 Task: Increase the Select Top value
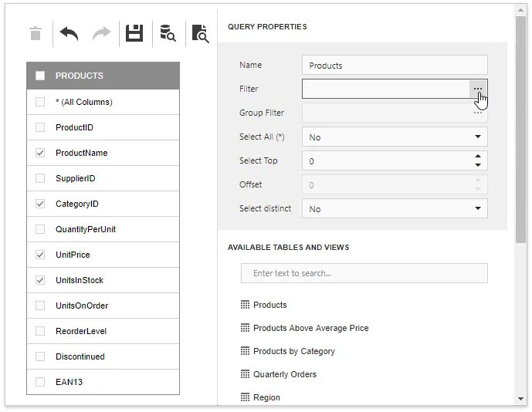click(478, 157)
